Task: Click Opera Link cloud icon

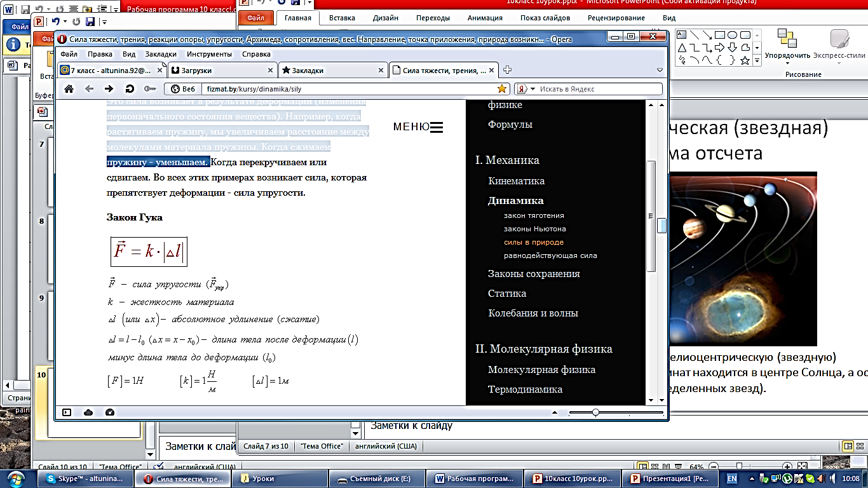Action: click(88, 412)
